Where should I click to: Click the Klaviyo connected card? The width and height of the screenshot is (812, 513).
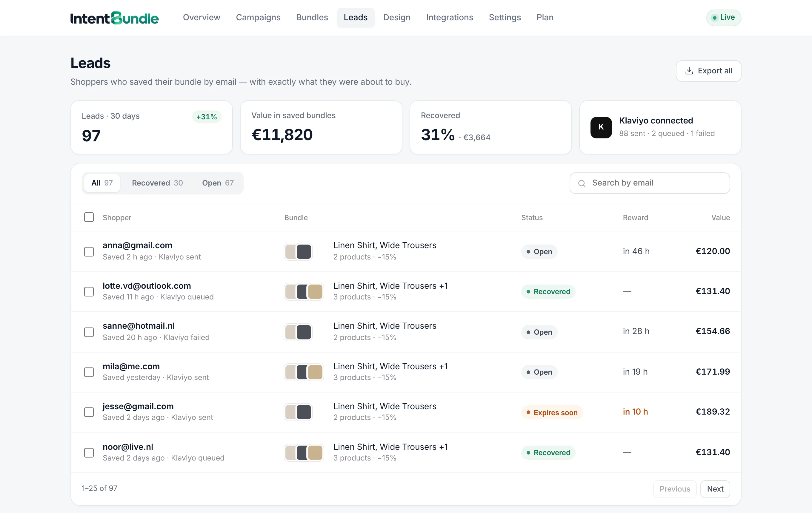point(660,127)
